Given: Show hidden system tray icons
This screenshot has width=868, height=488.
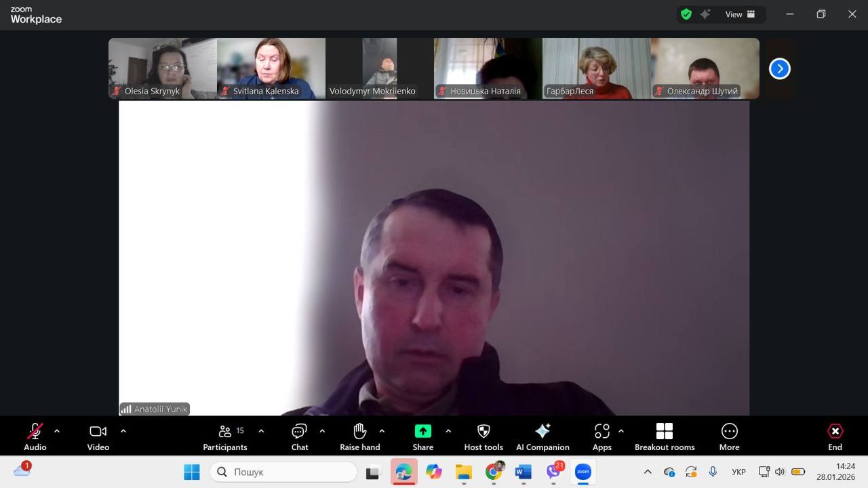Looking at the screenshot, I should (x=648, y=472).
